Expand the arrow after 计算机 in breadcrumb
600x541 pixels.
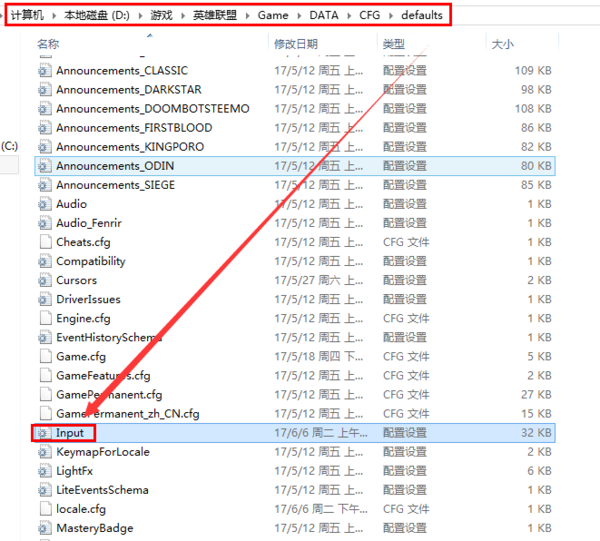point(54,15)
